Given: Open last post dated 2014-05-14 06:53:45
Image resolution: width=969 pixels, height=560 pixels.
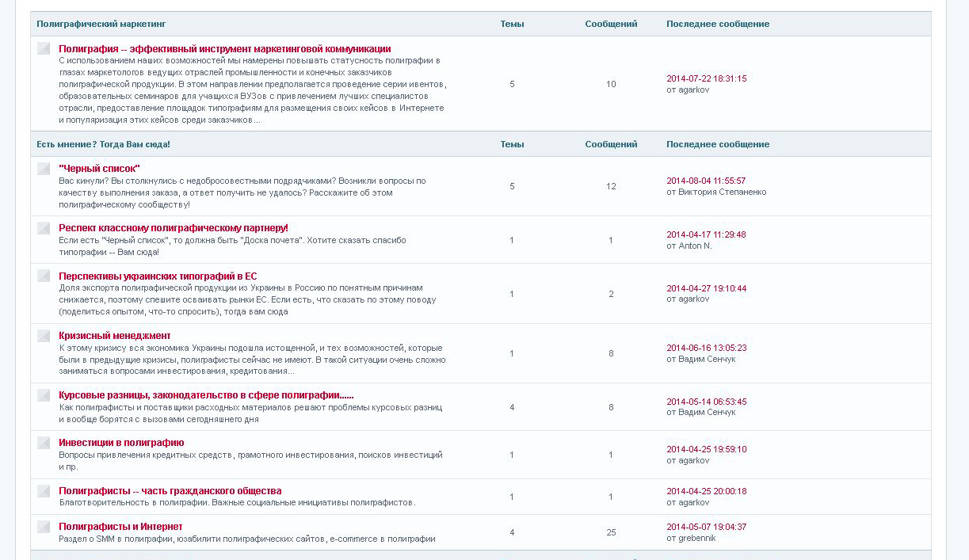Looking at the screenshot, I should pos(706,402).
